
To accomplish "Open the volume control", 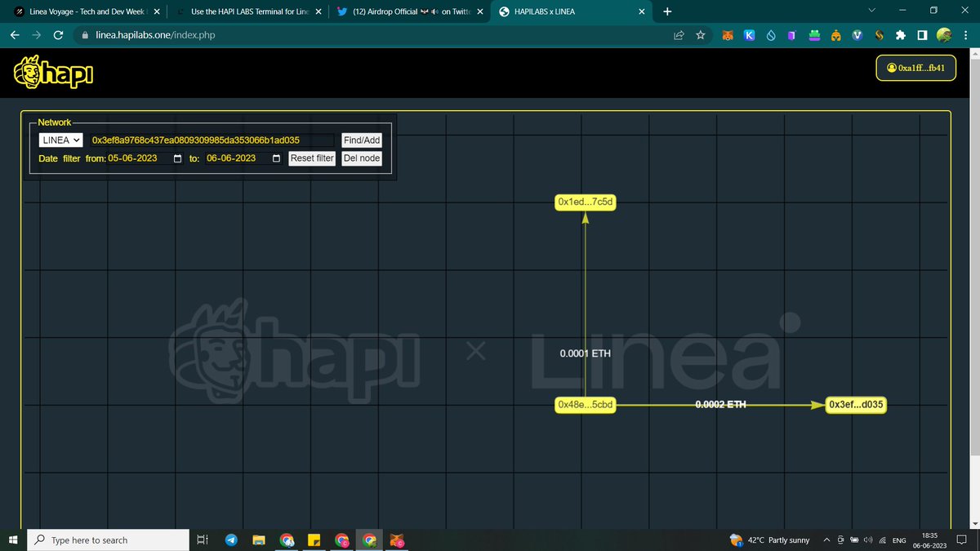I will [867, 540].
